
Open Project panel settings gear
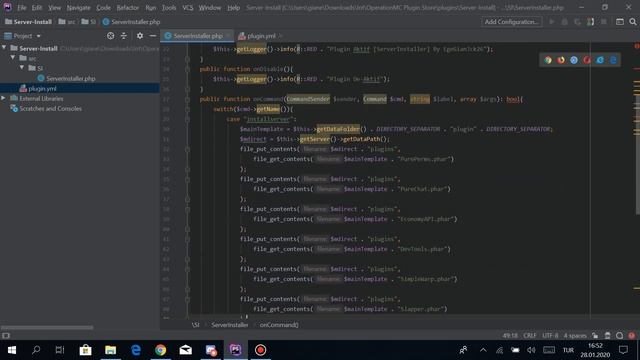140,36
